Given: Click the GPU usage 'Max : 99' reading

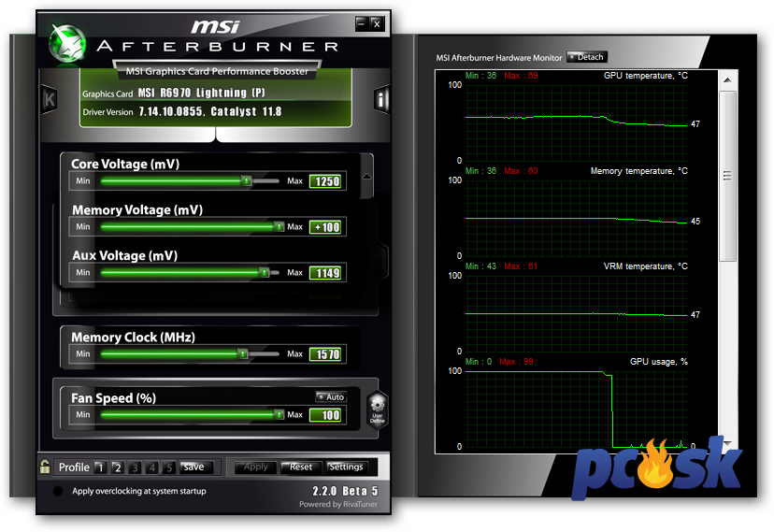Looking at the screenshot, I should click(x=516, y=361).
